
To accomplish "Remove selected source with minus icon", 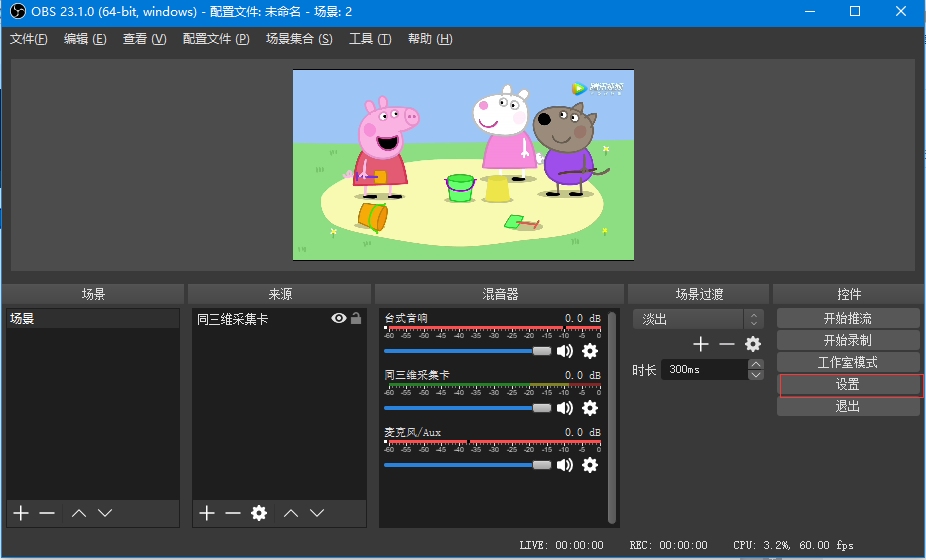I will pos(233,513).
